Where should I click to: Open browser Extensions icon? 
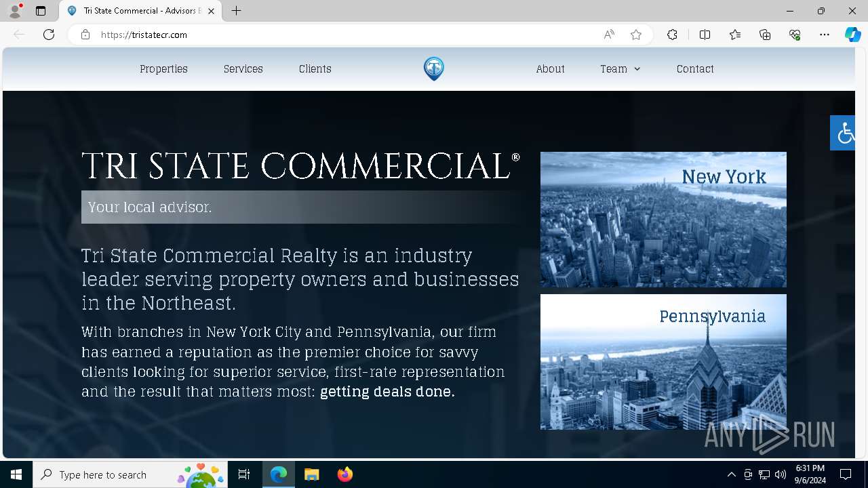point(672,35)
